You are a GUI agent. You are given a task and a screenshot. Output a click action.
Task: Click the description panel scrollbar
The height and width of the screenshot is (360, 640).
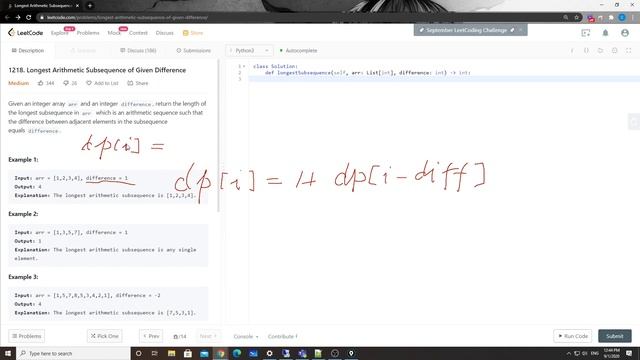pos(218,136)
